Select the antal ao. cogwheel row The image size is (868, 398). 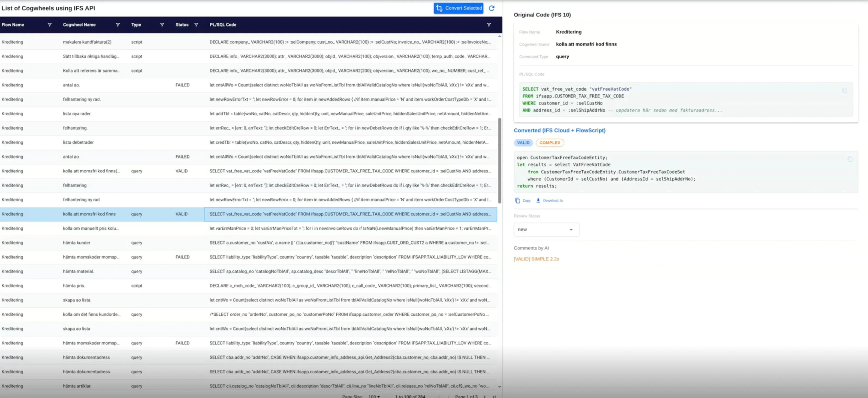point(248,85)
